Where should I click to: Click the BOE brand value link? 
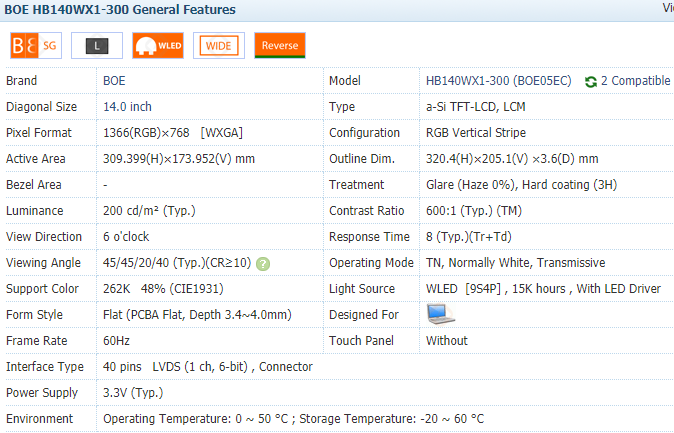tap(114, 81)
